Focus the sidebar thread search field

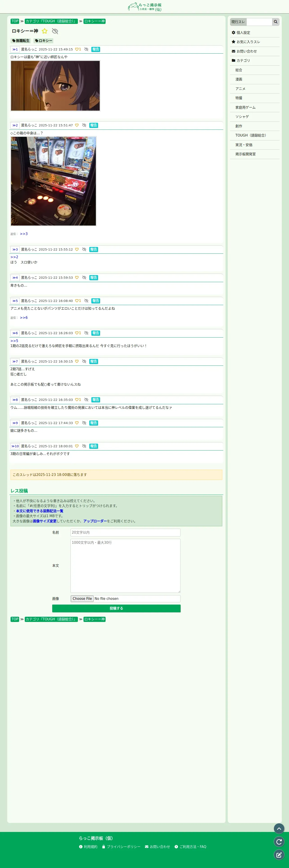coord(259,22)
